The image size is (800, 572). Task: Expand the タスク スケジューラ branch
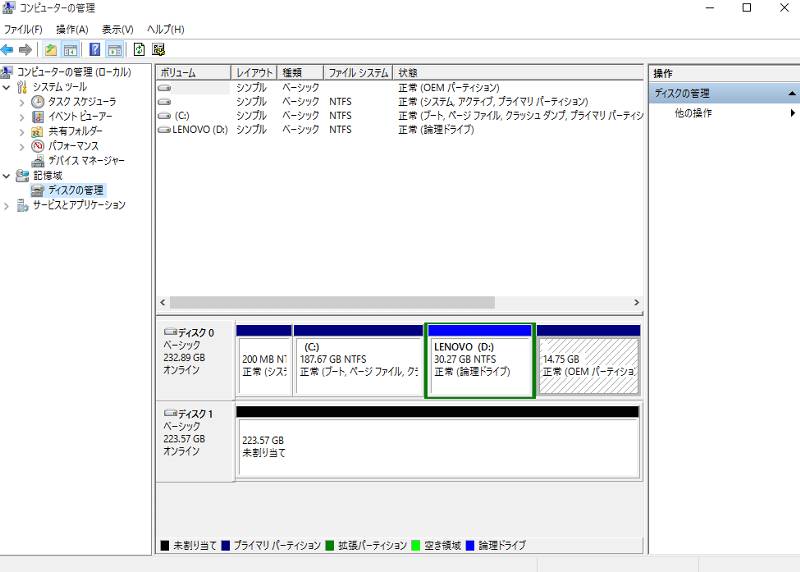[x=21, y=102]
